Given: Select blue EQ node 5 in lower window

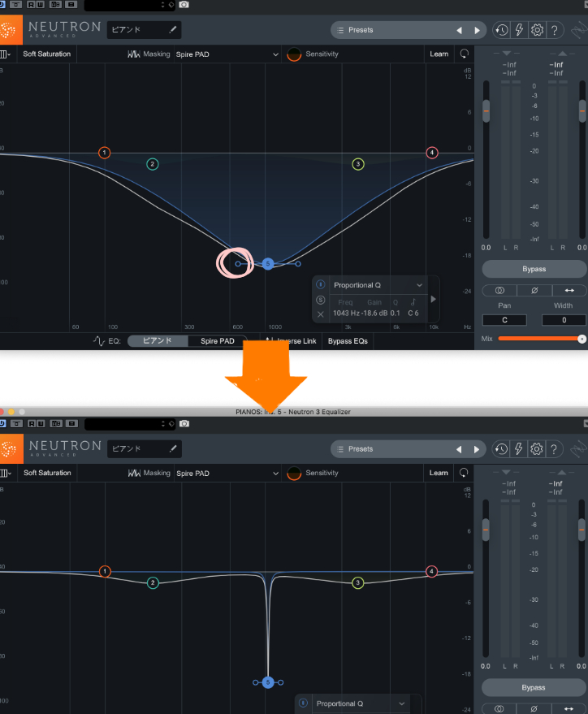Looking at the screenshot, I should (x=268, y=682).
